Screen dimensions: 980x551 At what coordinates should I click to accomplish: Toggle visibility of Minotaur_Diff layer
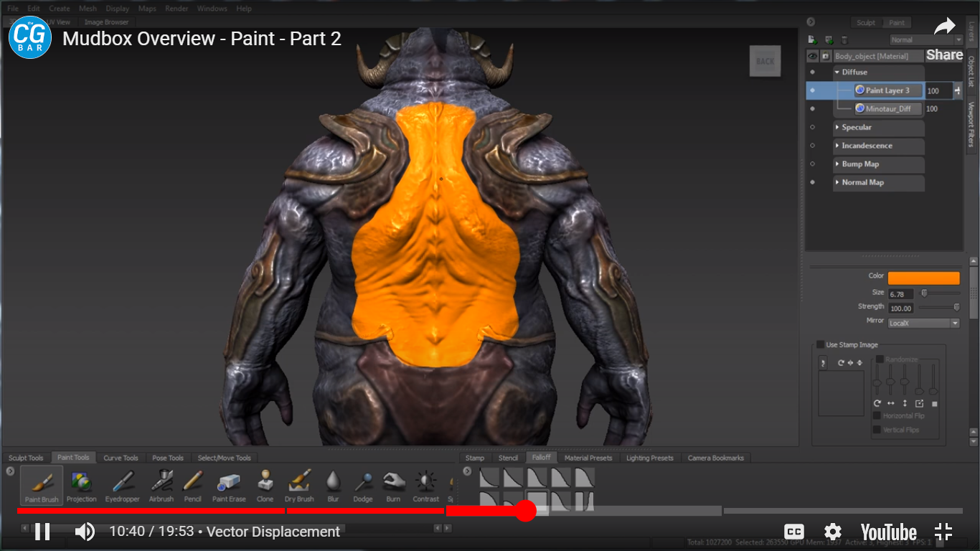click(x=812, y=109)
